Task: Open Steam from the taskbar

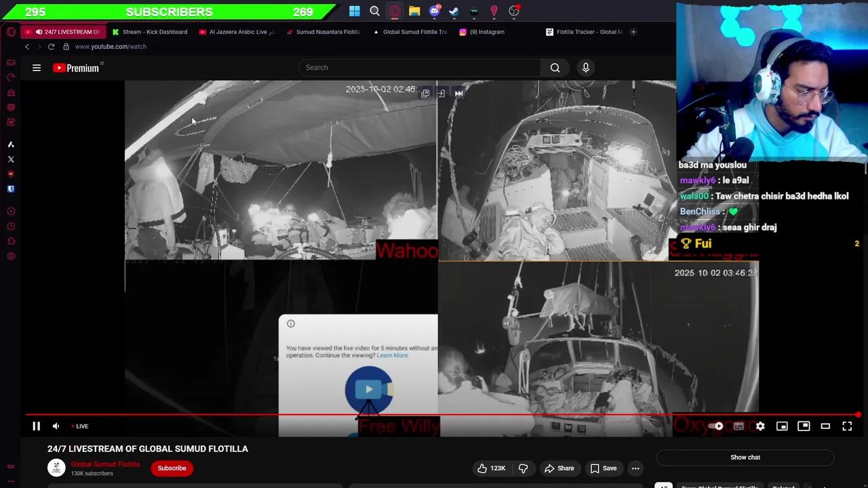Action: (x=454, y=11)
